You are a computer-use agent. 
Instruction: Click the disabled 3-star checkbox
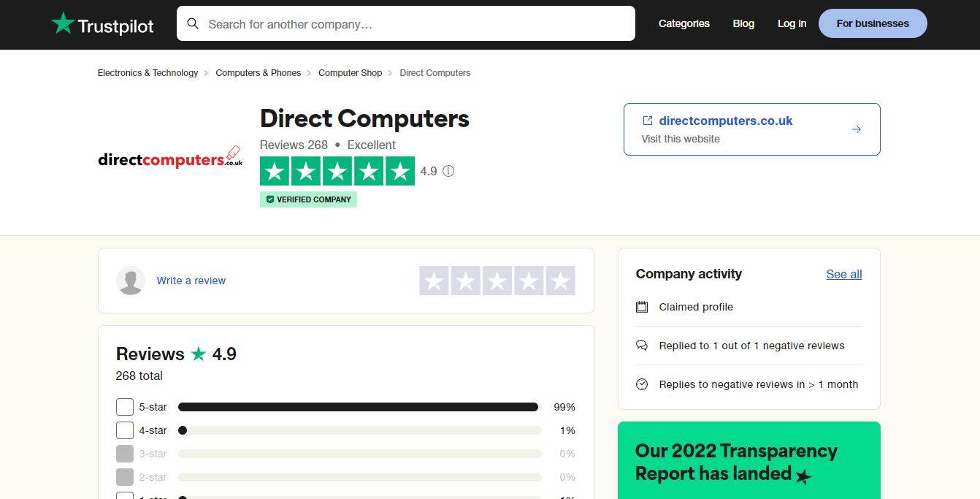click(125, 454)
